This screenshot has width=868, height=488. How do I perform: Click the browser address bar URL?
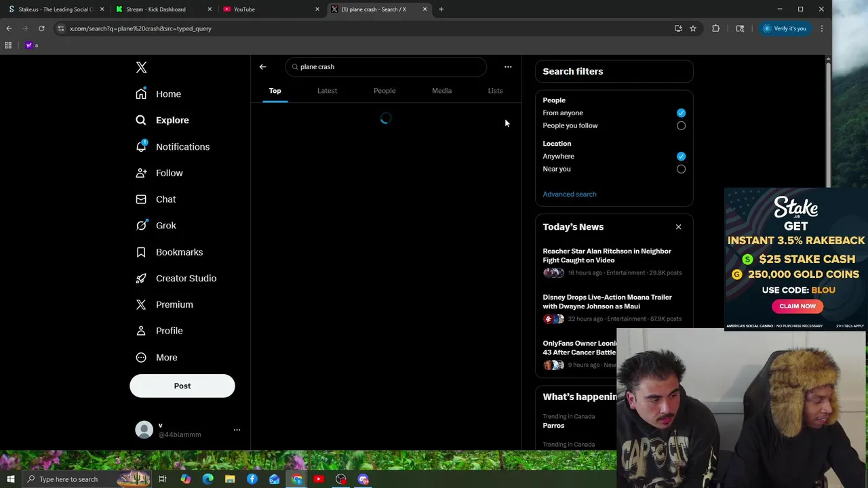pos(140,28)
